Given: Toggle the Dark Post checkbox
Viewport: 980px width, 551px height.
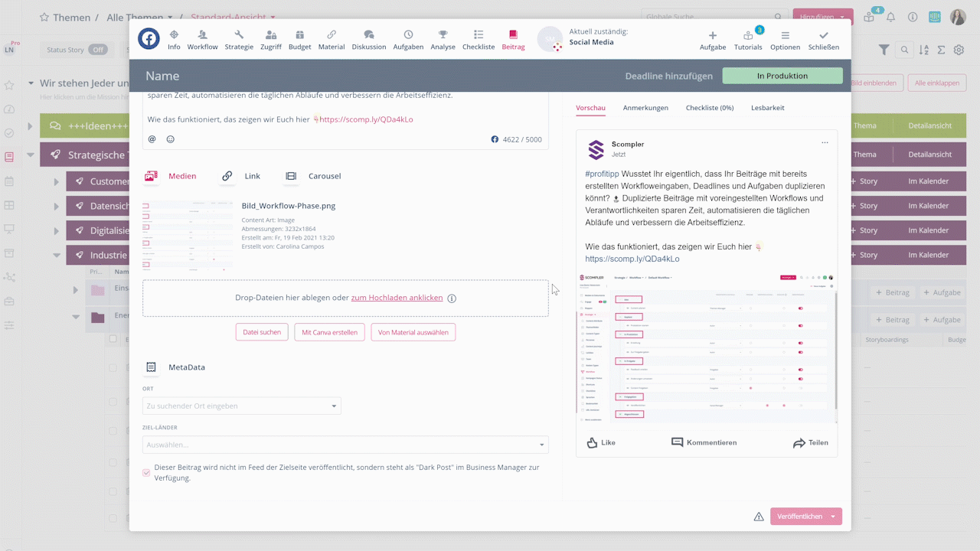Looking at the screenshot, I should (147, 473).
